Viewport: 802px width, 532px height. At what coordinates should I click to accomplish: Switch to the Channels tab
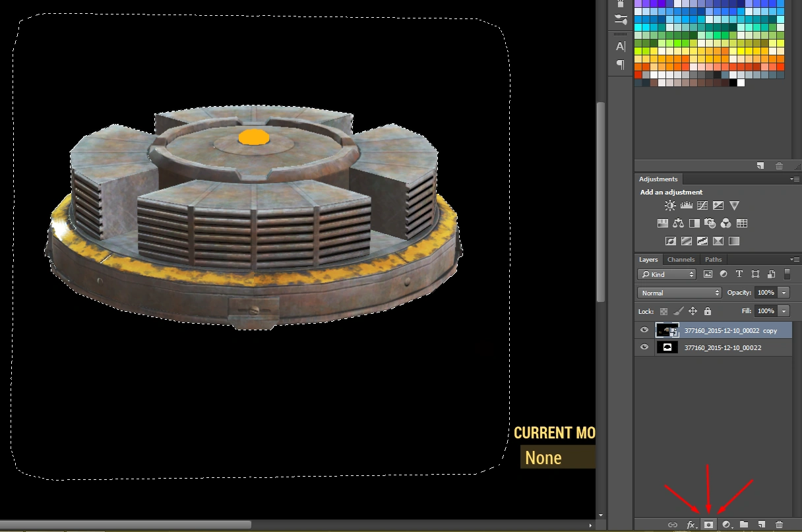pos(681,259)
